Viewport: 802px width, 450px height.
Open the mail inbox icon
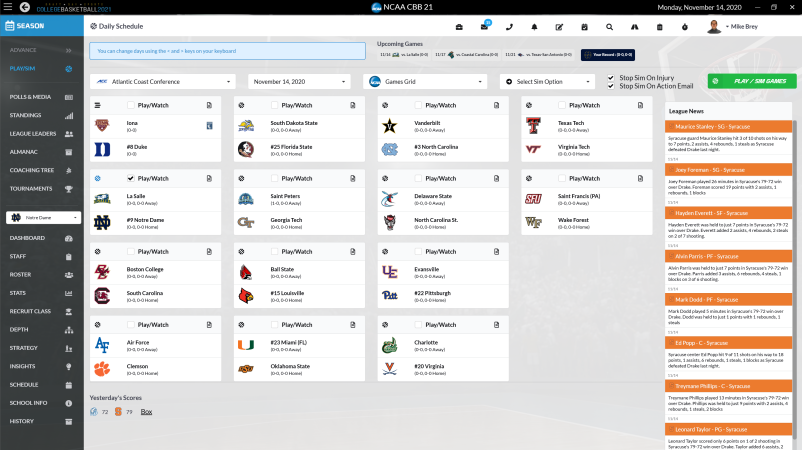(485, 26)
